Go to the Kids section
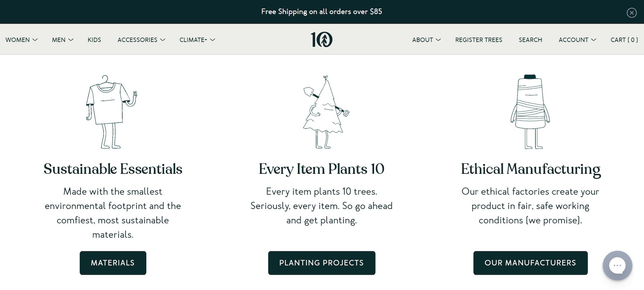The height and width of the screenshot is (290, 644). coord(94,40)
